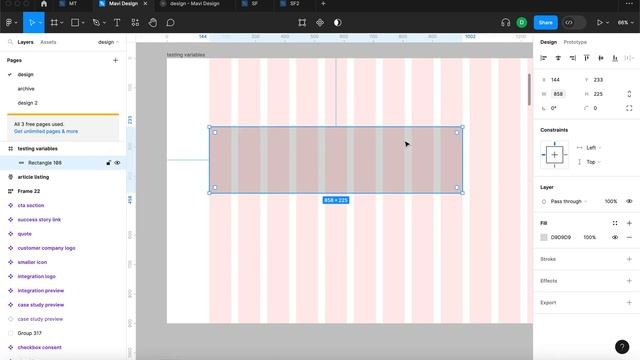Click Align left icon
640x360 pixels.
pyautogui.click(x=543, y=58)
